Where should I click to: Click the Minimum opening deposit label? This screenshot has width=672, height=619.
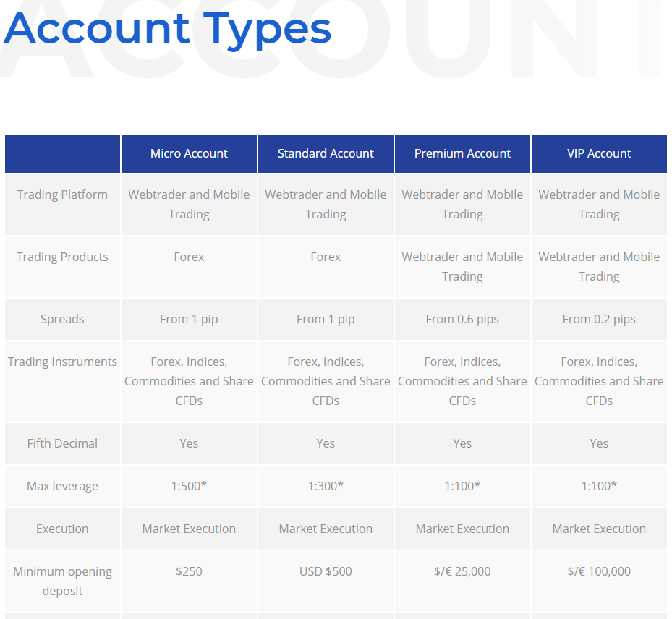[x=62, y=581]
